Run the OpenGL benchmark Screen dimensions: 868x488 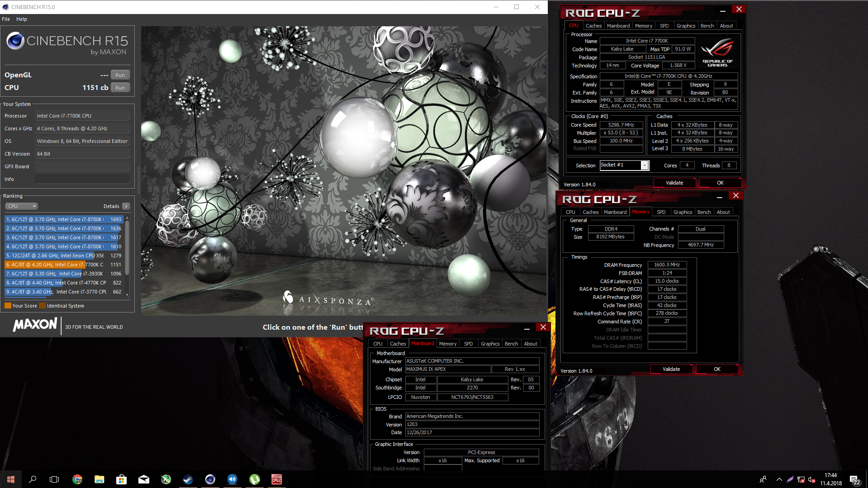click(120, 75)
